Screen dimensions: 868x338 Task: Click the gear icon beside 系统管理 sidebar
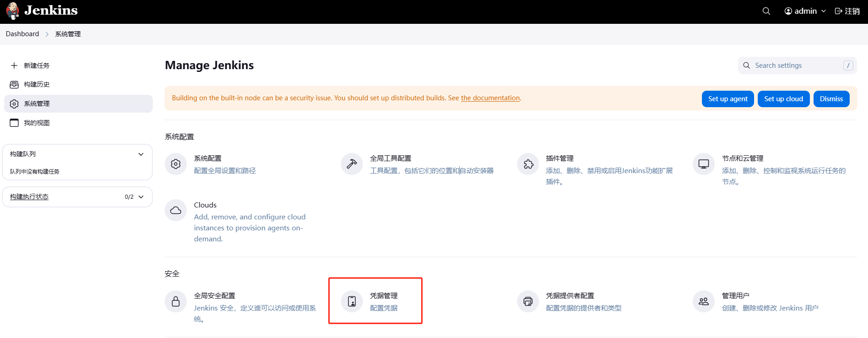point(14,104)
